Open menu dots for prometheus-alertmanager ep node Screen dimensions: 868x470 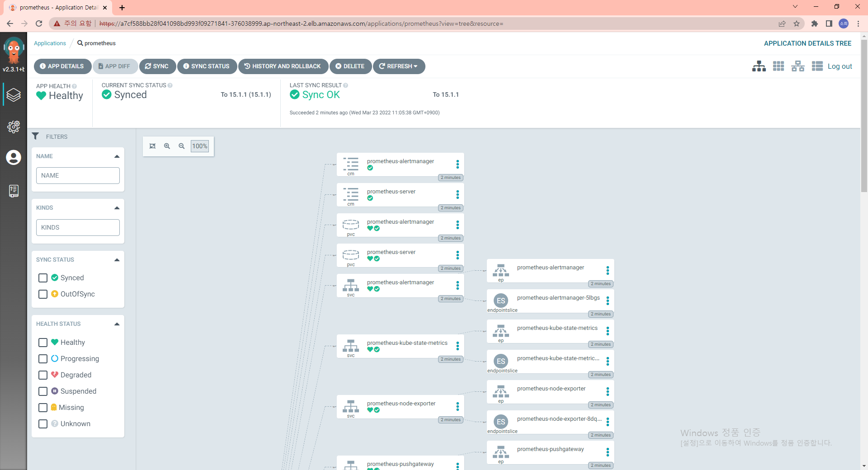point(608,270)
